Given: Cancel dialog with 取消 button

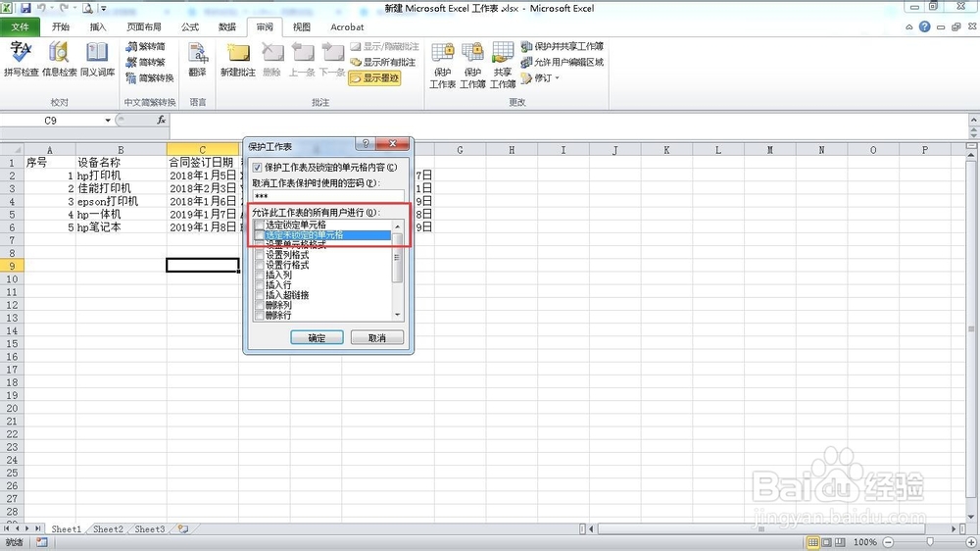Looking at the screenshot, I should (377, 337).
